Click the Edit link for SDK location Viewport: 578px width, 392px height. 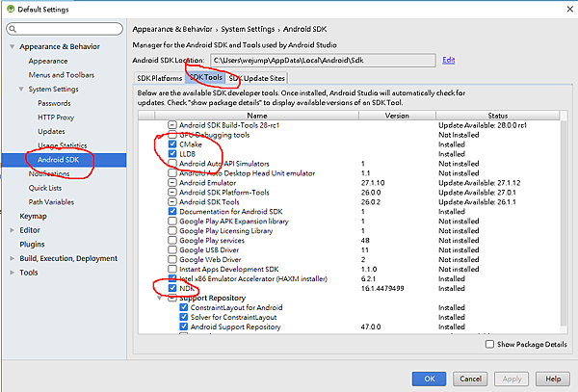pos(448,60)
